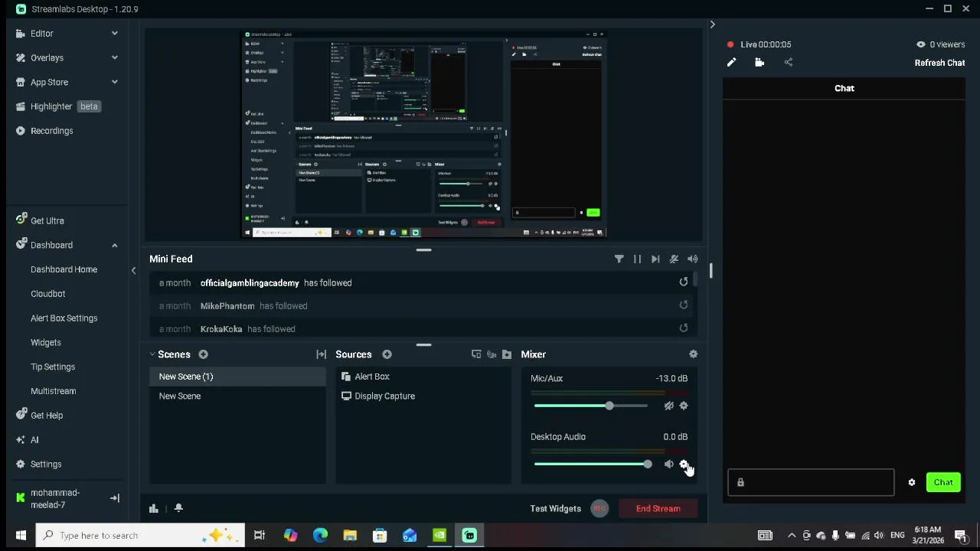Expand the Editor chevron arrow
Image resolution: width=980 pixels, height=551 pixels.
tap(114, 34)
